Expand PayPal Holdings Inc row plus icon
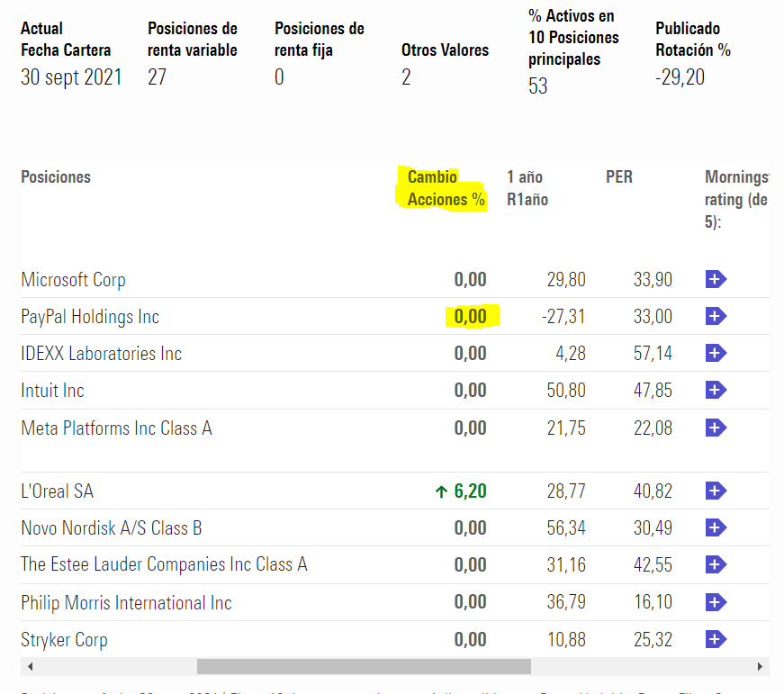Image resolution: width=784 pixels, height=694 pixels. click(x=716, y=317)
